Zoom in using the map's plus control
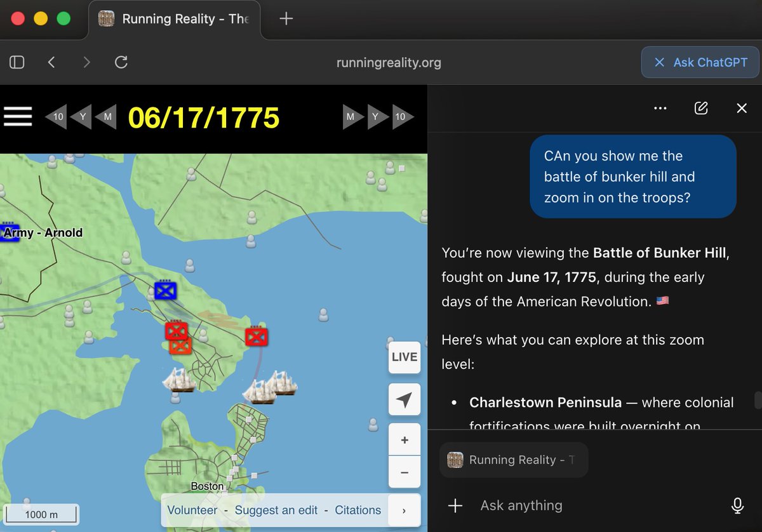 coord(404,439)
